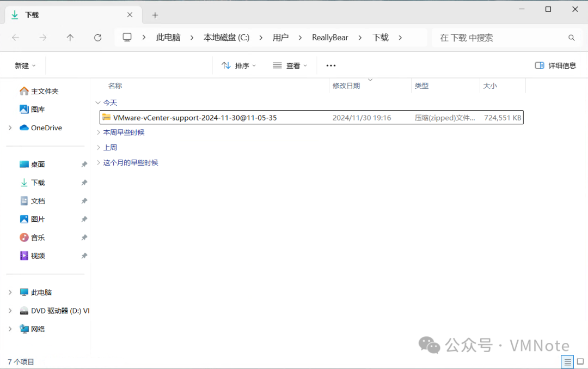
Task: Unpin 音乐 using its pin icon
Action: coord(84,238)
